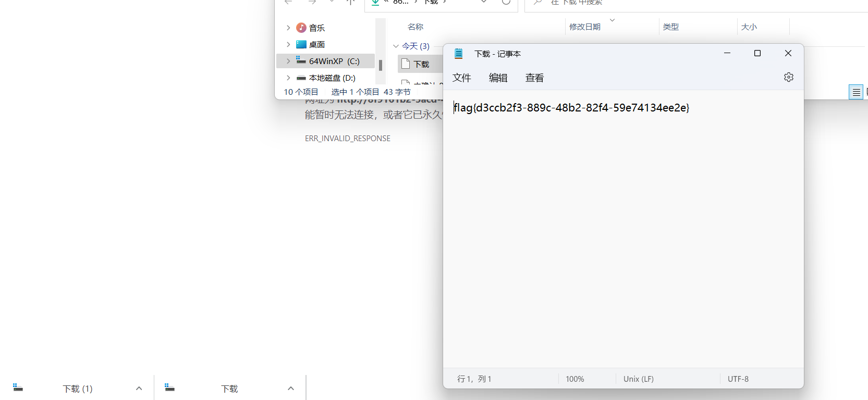The image size is (868, 400).
Task: Click 选中 1 个项目 43 字节 status text
Action: (x=371, y=92)
